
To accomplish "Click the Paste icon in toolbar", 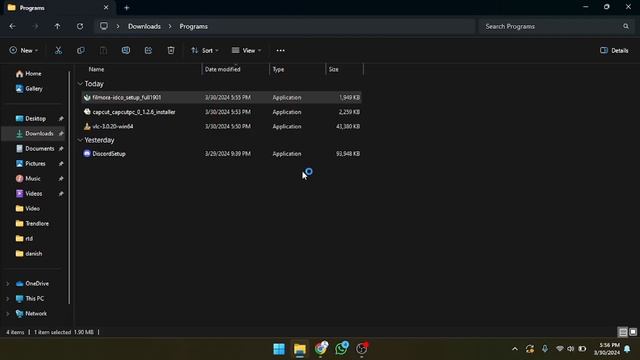I will 103,50.
